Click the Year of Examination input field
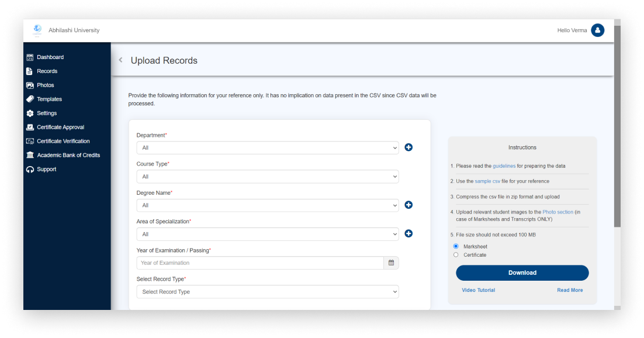Image resolution: width=644 pixels, height=338 pixels. [x=260, y=263]
